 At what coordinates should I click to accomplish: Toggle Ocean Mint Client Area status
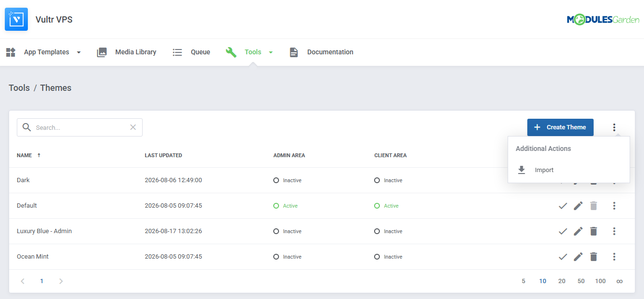(388, 257)
